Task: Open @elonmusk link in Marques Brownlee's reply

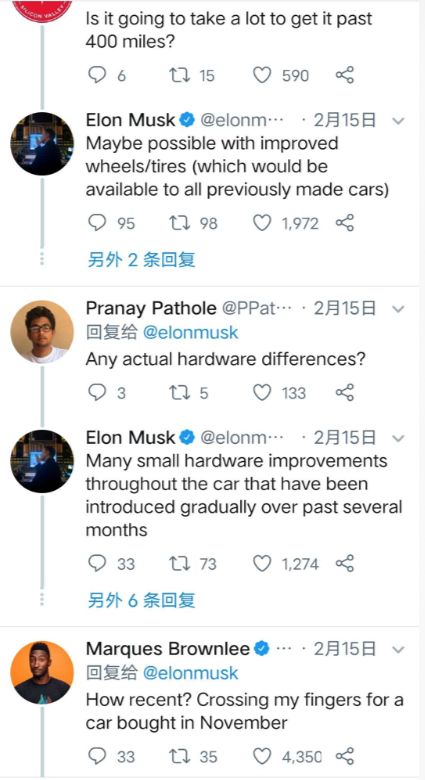Action: coord(191,673)
